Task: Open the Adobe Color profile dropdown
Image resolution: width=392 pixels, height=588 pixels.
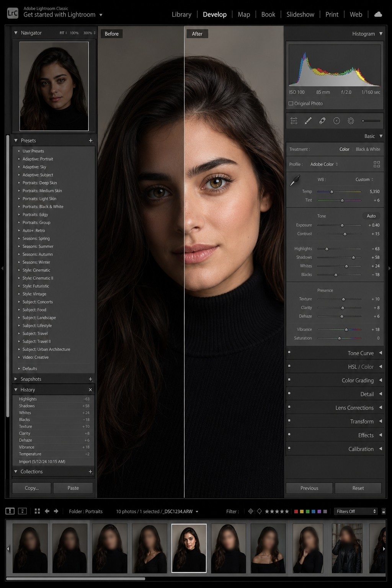Action: coord(324,164)
